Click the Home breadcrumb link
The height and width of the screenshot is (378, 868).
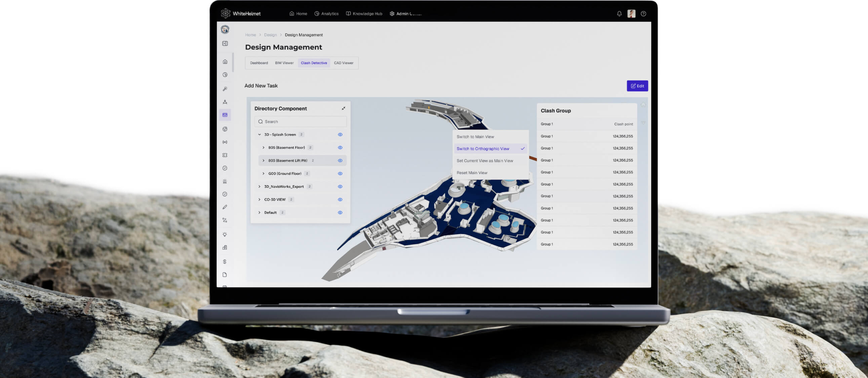(250, 35)
